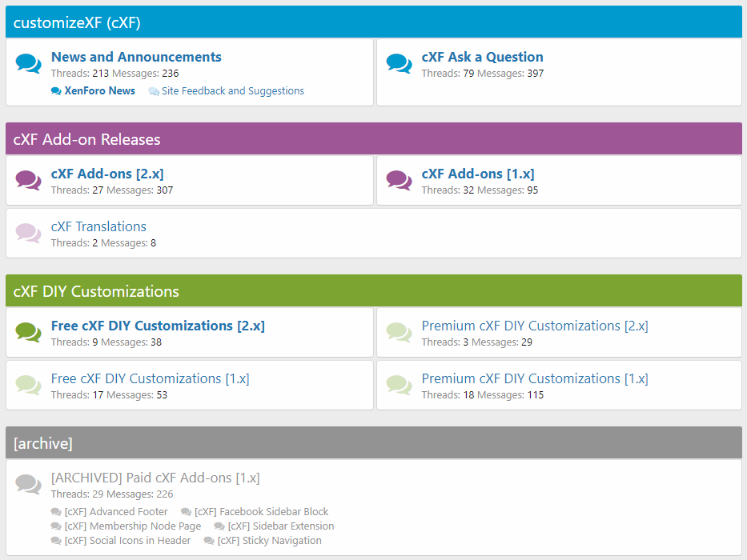747x560 pixels.
Task: Open the cXF DIY Customizations category header
Action: point(96,291)
